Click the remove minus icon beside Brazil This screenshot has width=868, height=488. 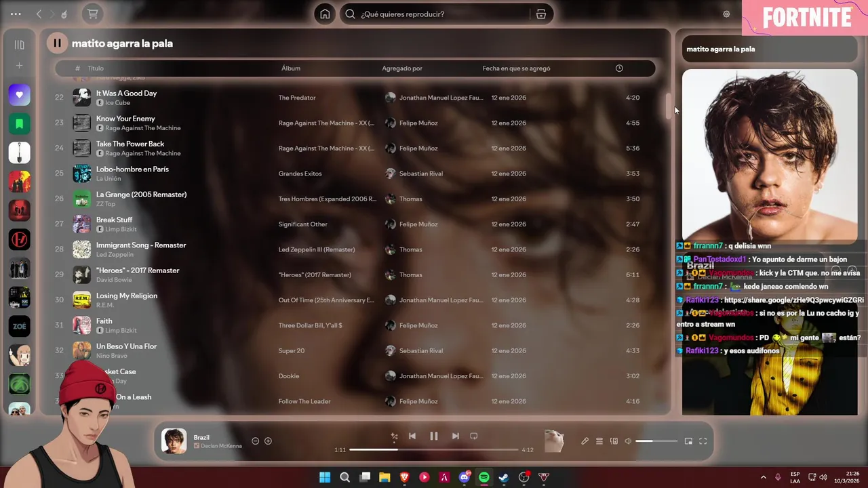(255, 441)
